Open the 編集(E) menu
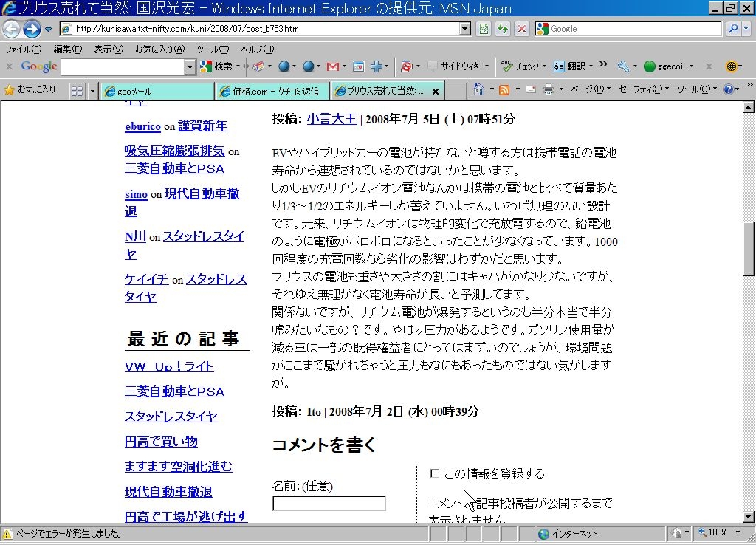 (x=67, y=49)
